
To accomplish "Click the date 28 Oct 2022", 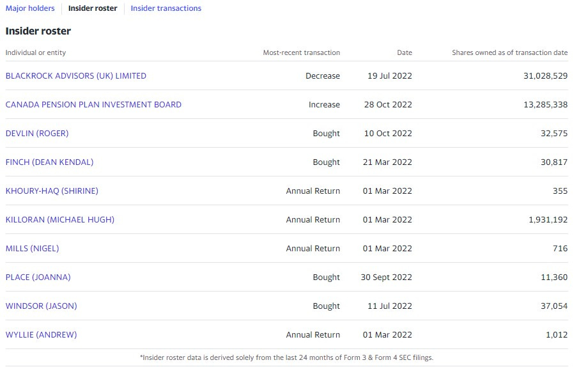I will 388,105.
